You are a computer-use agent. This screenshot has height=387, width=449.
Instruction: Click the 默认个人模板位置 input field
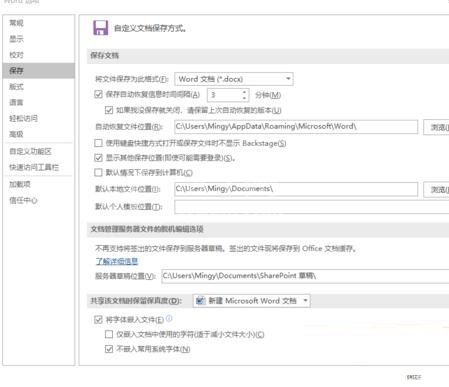[x=312, y=207]
